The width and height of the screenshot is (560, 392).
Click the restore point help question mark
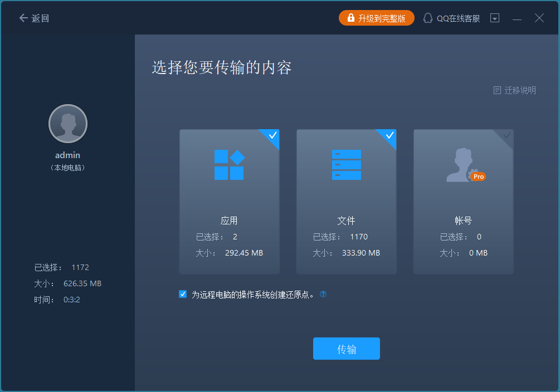(x=323, y=295)
